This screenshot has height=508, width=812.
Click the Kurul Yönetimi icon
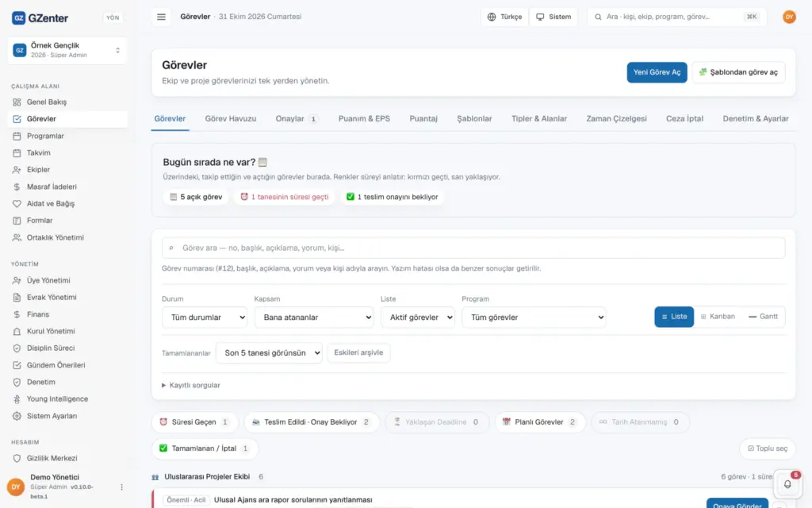(17, 331)
